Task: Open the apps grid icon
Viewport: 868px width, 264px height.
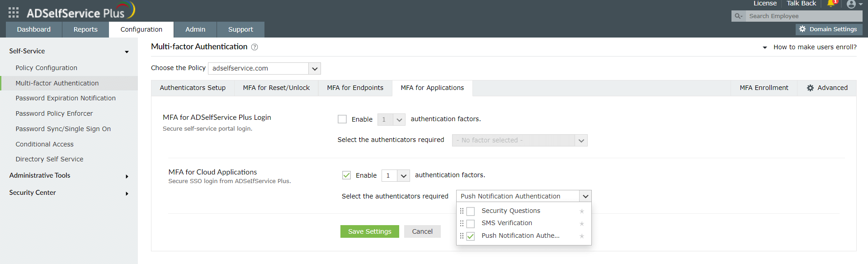Action: (x=14, y=13)
